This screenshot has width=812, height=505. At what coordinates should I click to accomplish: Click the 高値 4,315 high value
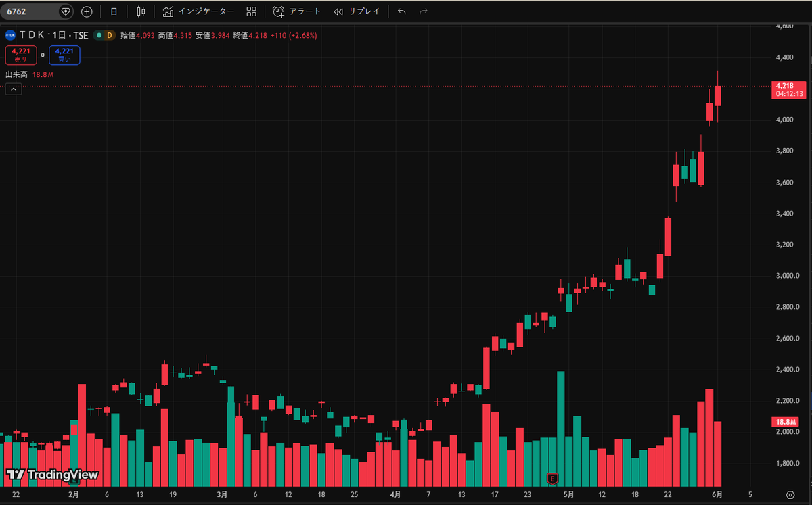[x=175, y=35]
